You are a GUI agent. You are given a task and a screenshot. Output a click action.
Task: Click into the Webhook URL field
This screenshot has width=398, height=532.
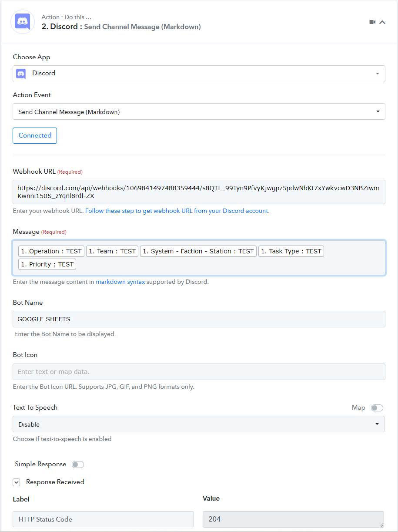point(199,192)
